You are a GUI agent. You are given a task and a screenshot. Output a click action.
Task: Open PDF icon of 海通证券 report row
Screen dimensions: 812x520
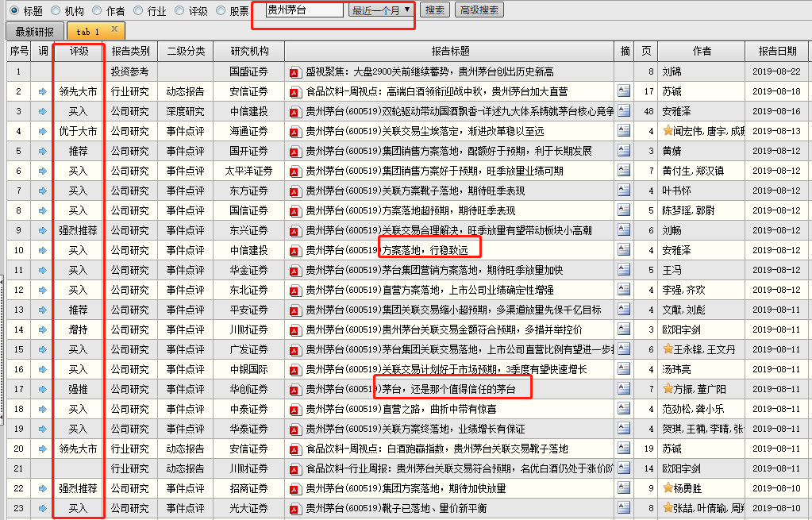click(295, 132)
